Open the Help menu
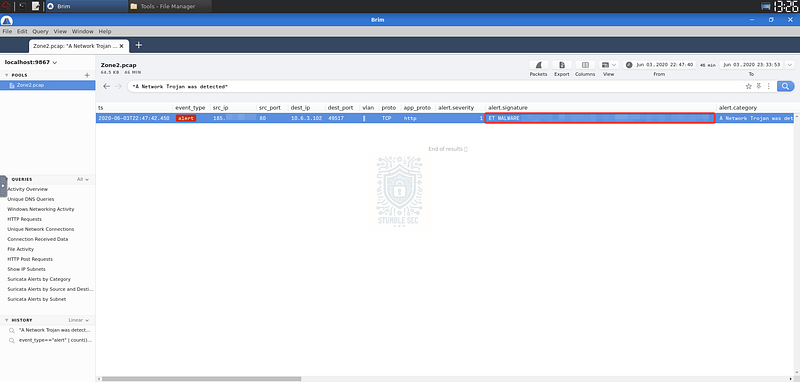This screenshot has width=800, height=382. 105,31
